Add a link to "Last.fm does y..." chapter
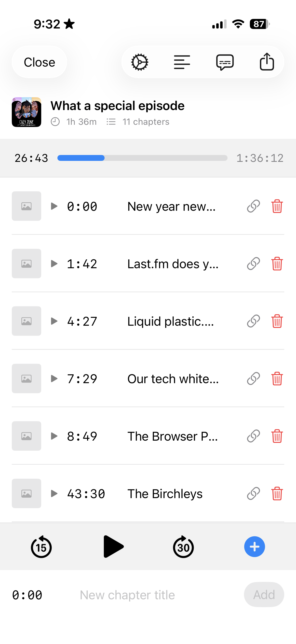This screenshot has width=296, height=644. pos(253,264)
